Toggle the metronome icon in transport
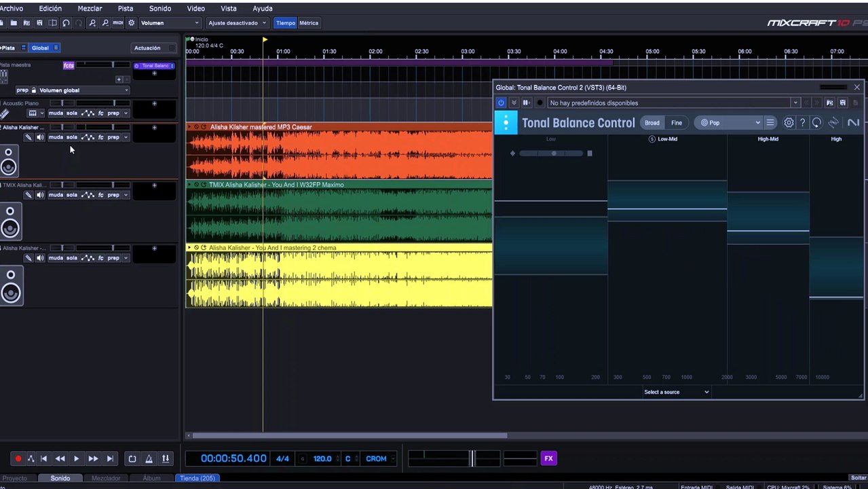 click(x=149, y=458)
